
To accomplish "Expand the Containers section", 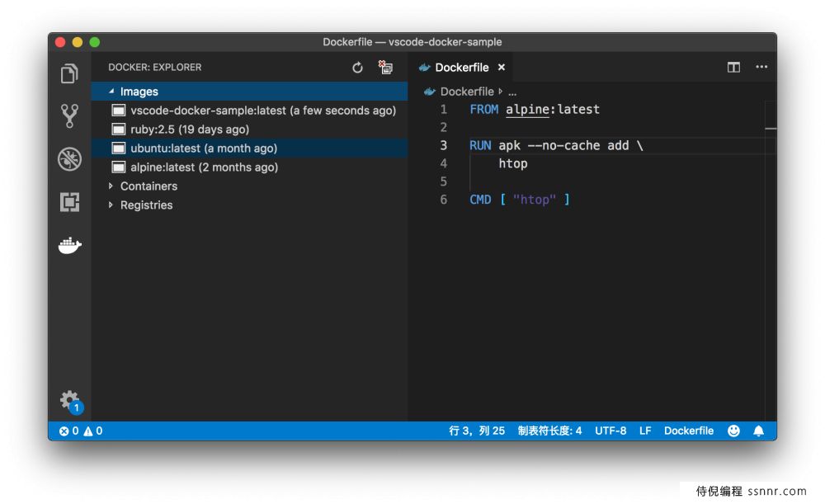I will (x=111, y=186).
